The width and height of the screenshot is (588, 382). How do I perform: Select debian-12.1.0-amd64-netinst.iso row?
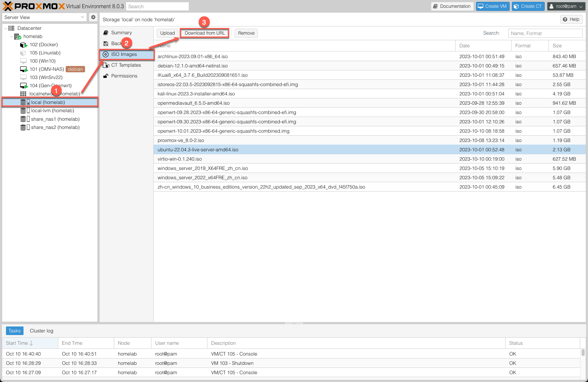click(x=369, y=66)
